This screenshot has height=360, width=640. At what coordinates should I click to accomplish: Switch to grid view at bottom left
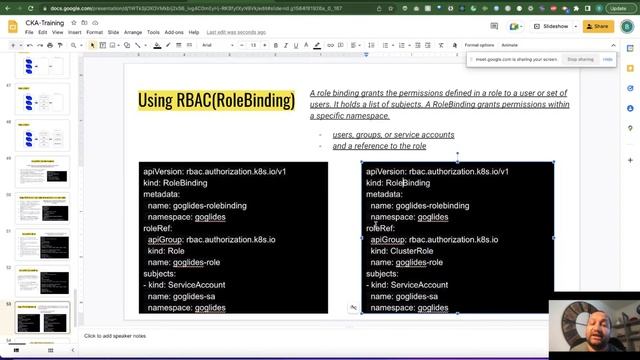(51, 350)
